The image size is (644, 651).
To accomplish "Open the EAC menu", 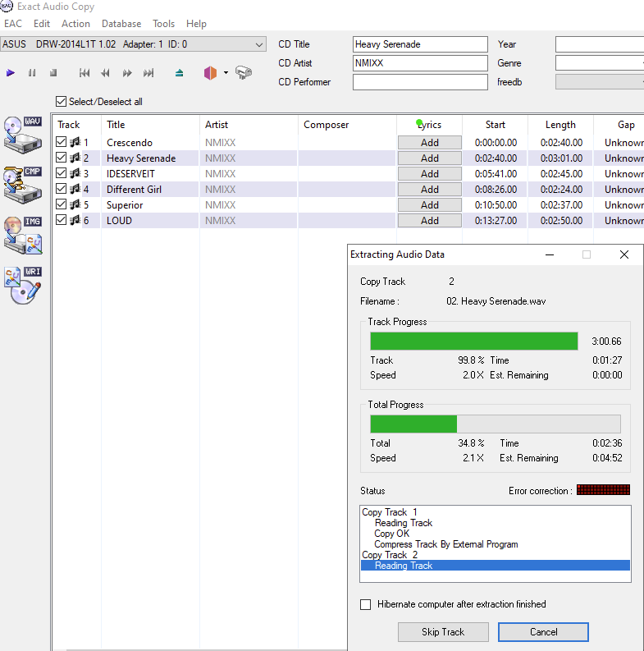I will 13,24.
